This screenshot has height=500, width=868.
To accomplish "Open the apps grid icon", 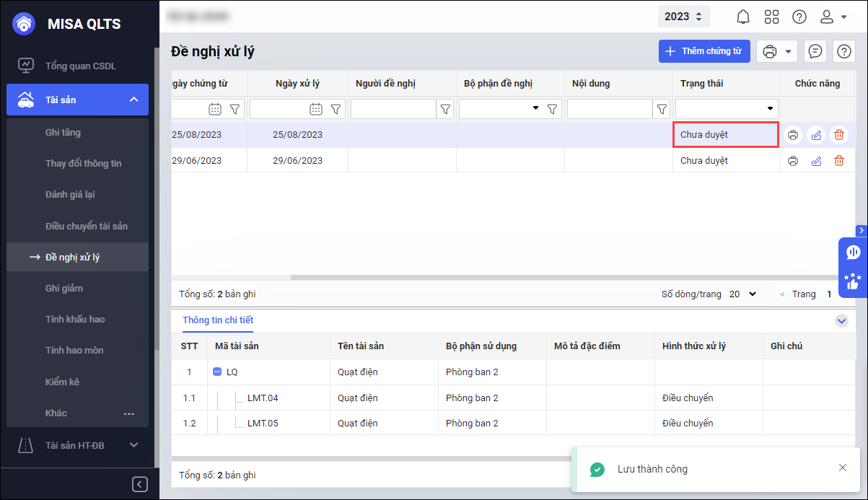I will [x=771, y=17].
